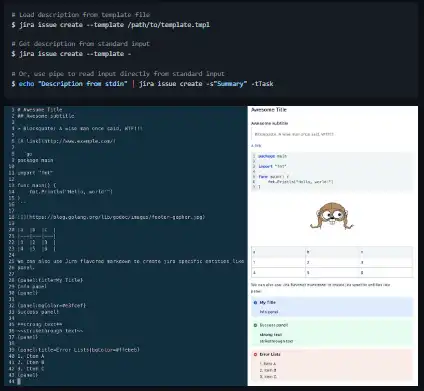This screenshot has height=391, width=424.
Task: Click the comment about using pipe to read input
Action: [x=118, y=74]
